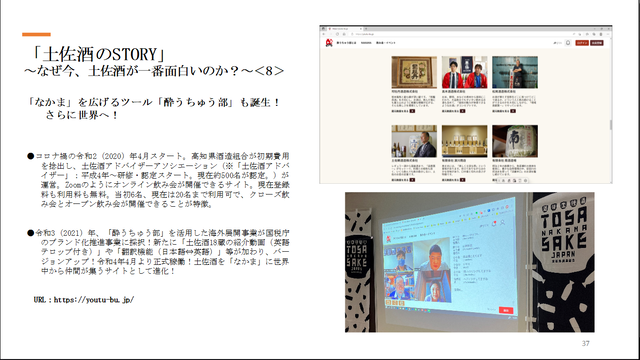
Task: Click the dark brown register button beside login
Action: tap(596, 42)
